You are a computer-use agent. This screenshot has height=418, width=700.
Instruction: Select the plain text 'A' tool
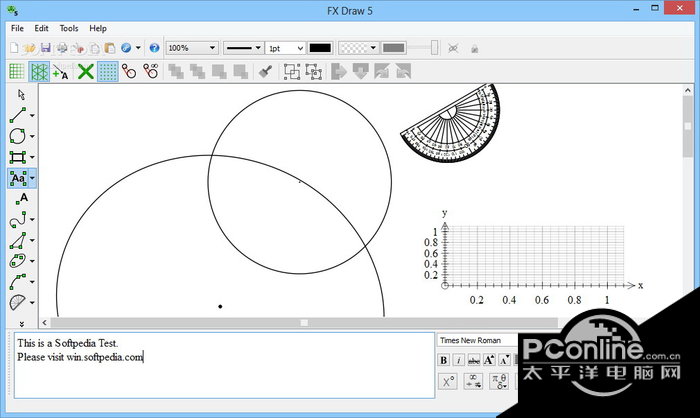[22, 198]
